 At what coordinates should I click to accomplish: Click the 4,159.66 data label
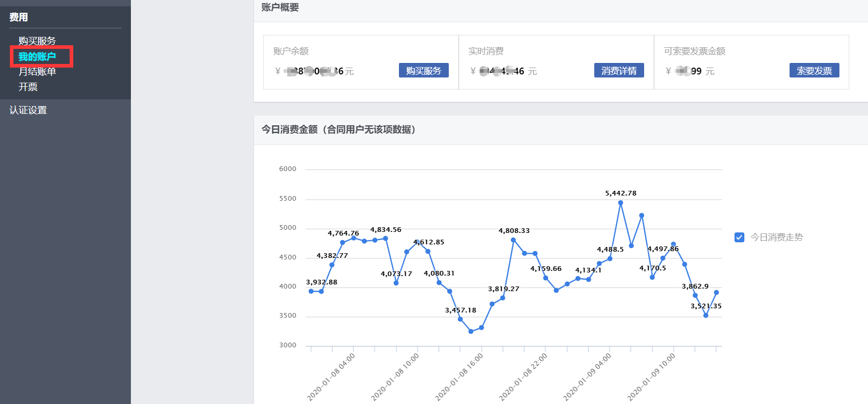[545, 269]
